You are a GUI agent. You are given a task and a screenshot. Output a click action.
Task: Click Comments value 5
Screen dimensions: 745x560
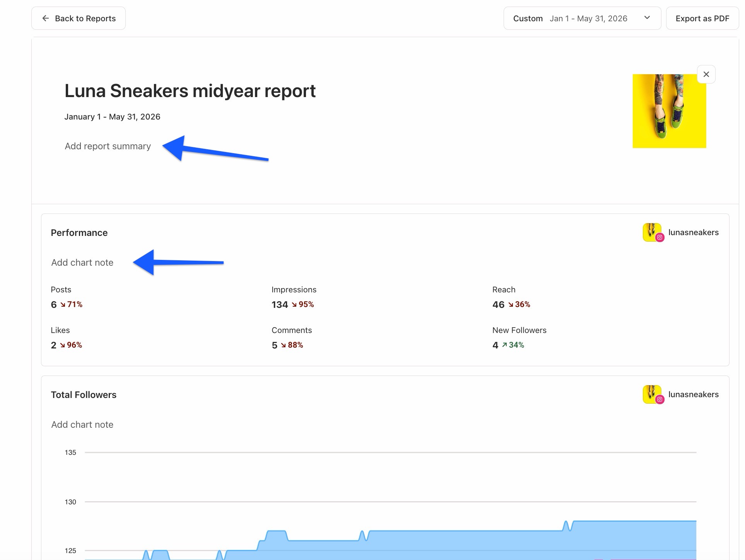click(x=274, y=345)
